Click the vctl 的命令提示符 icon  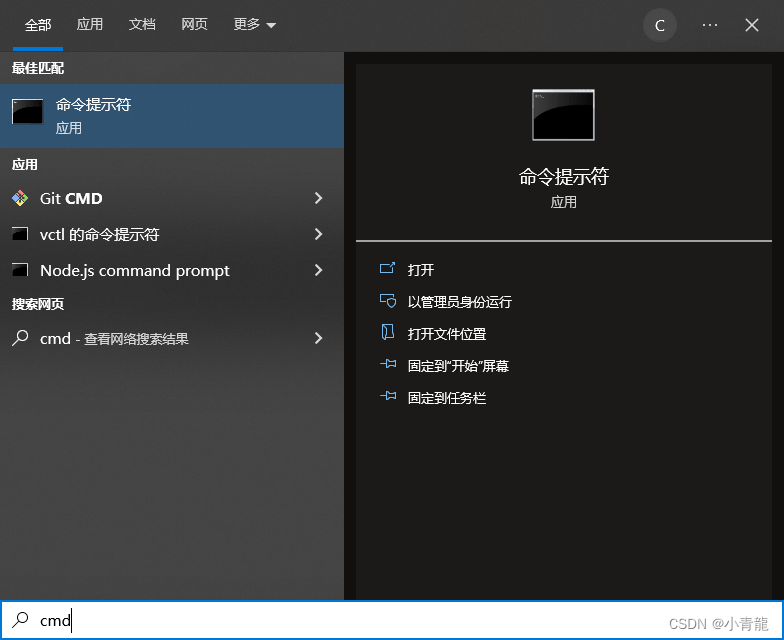(x=20, y=234)
